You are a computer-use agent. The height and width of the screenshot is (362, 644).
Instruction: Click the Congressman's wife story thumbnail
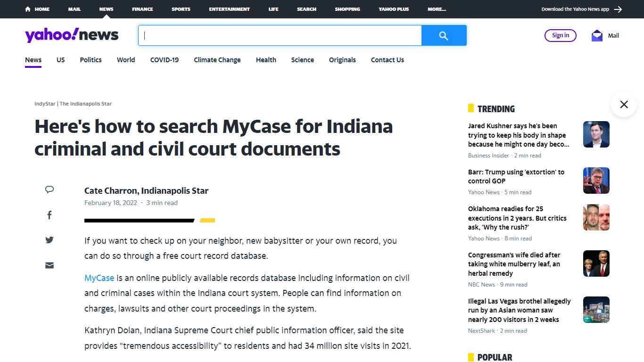[596, 263]
